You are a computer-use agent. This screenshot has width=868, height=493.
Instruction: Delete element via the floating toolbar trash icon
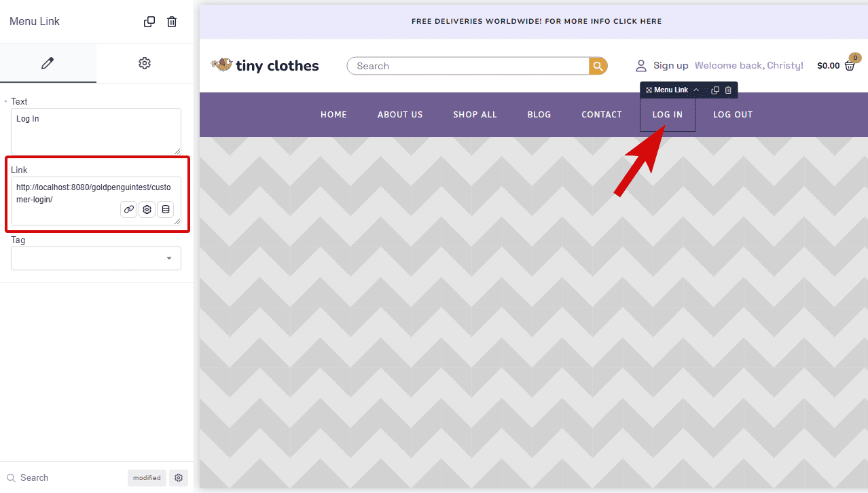click(728, 90)
